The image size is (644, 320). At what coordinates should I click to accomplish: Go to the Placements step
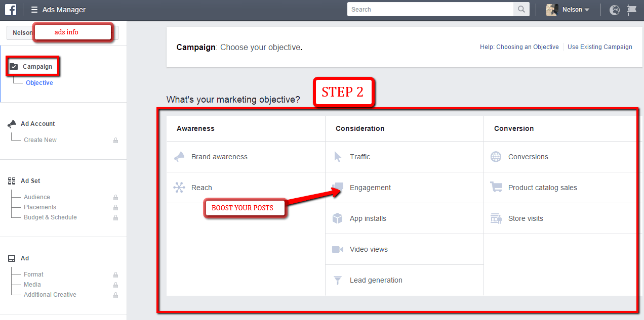[x=40, y=207]
